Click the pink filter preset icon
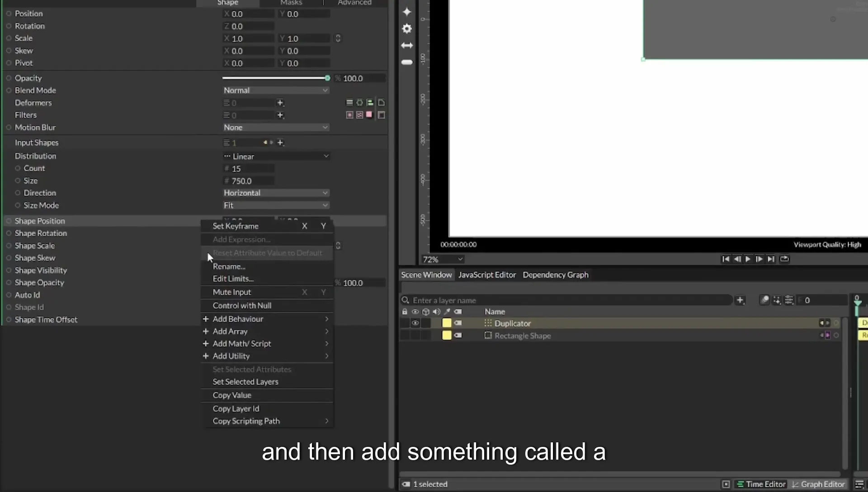The width and height of the screenshot is (868, 492). click(x=369, y=115)
